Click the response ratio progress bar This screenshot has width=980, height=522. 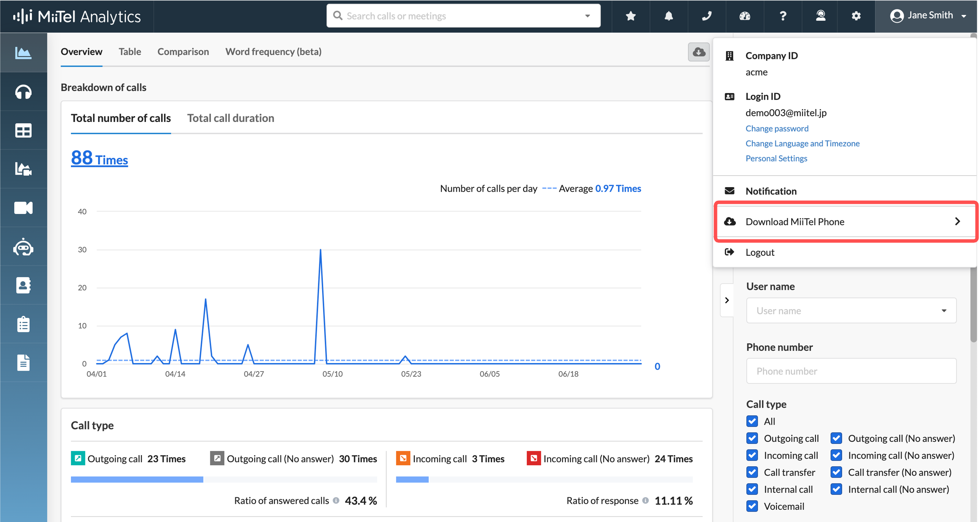[x=544, y=479]
